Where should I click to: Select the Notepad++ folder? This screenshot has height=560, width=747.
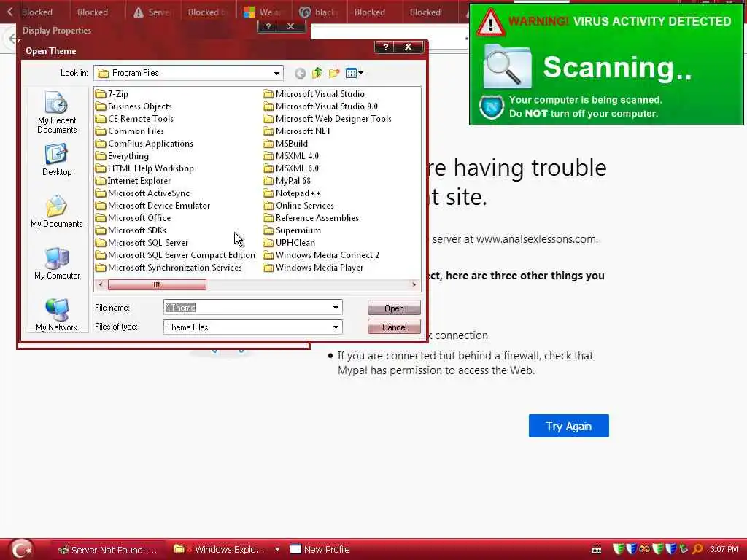coord(292,192)
